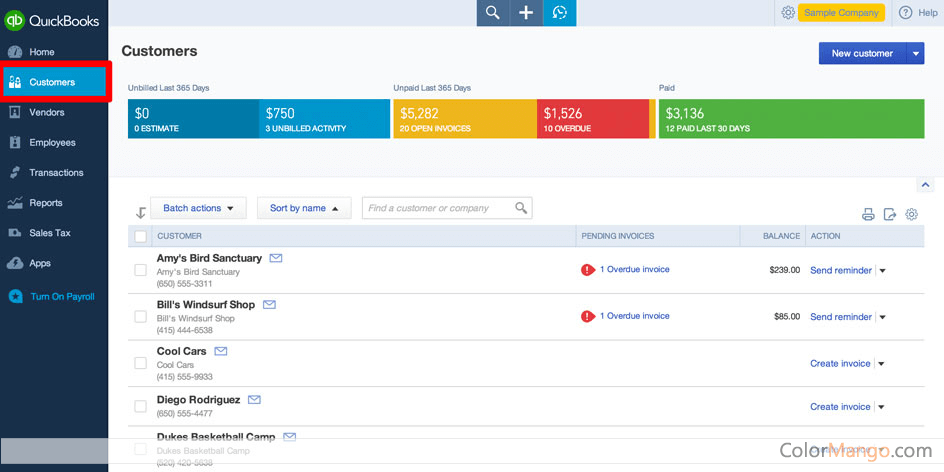
Task: Open Vendors in the sidebar
Action: 47,113
